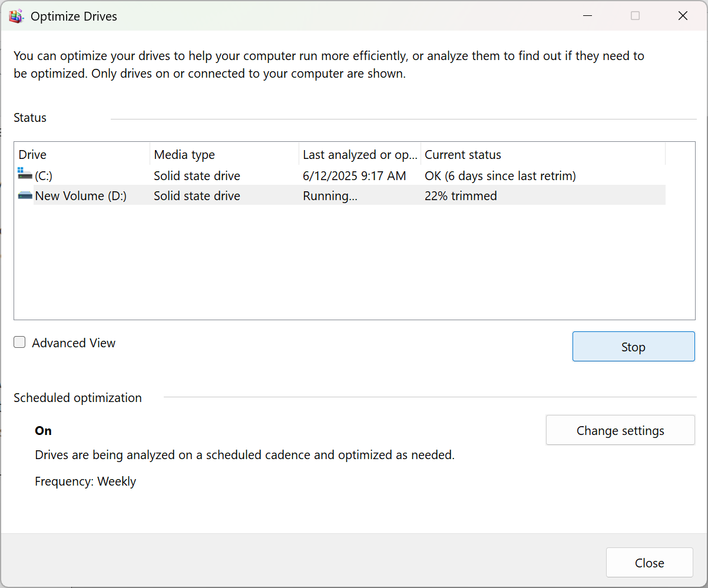
Task: Click the New Volume (D:) drive icon
Action: point(25,195)
